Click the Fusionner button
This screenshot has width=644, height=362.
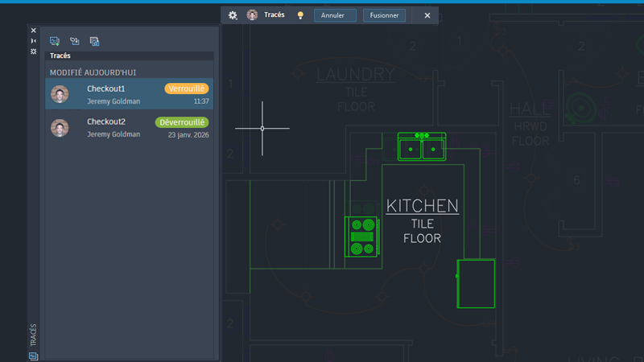[384, 15]
